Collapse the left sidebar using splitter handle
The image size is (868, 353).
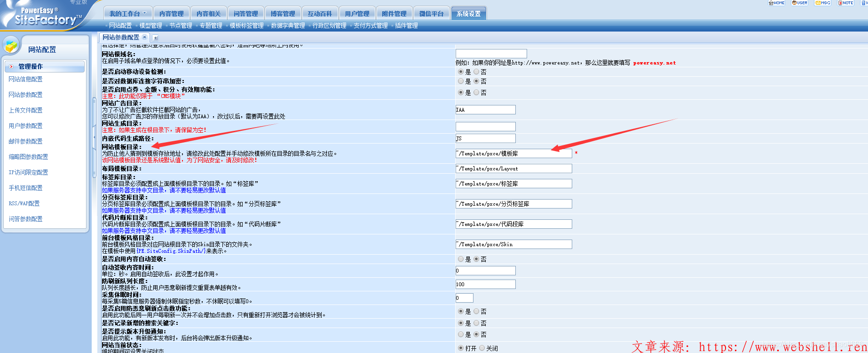click(94, 137)
